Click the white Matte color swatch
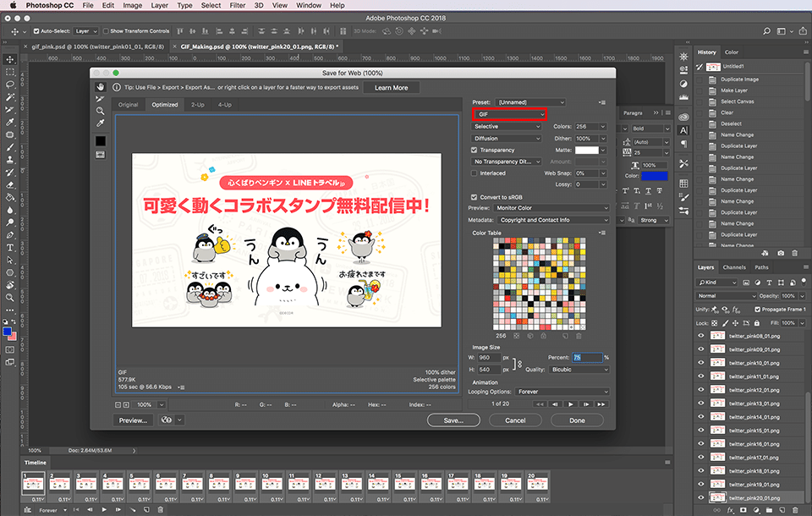 (586, 150)
